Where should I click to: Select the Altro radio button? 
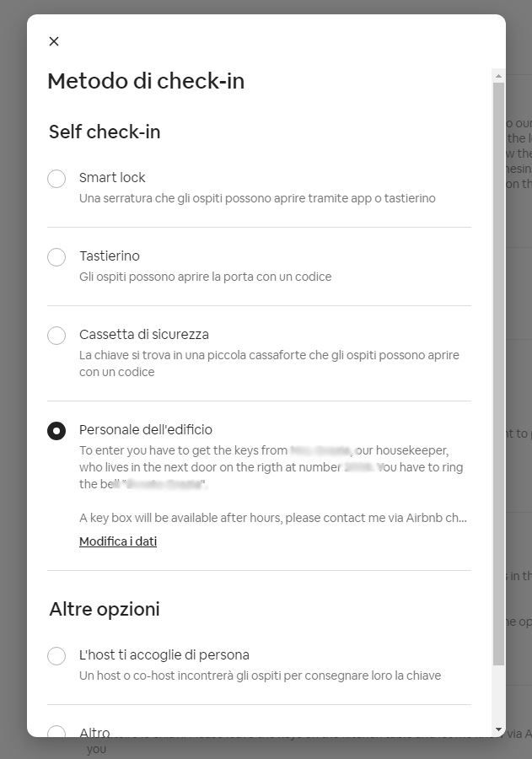coord(56,732)
